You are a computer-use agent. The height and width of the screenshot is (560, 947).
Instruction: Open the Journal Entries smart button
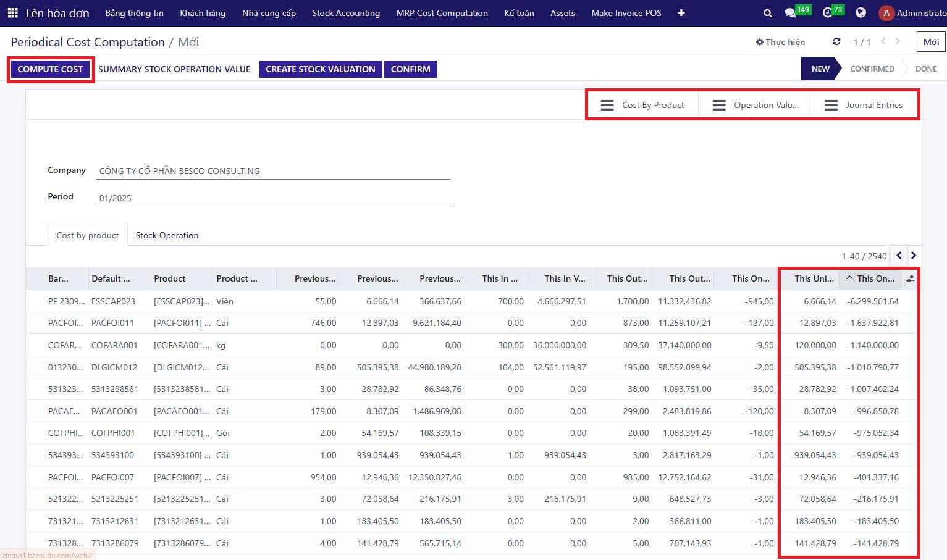pyautogui.click(x=864, y=106)
